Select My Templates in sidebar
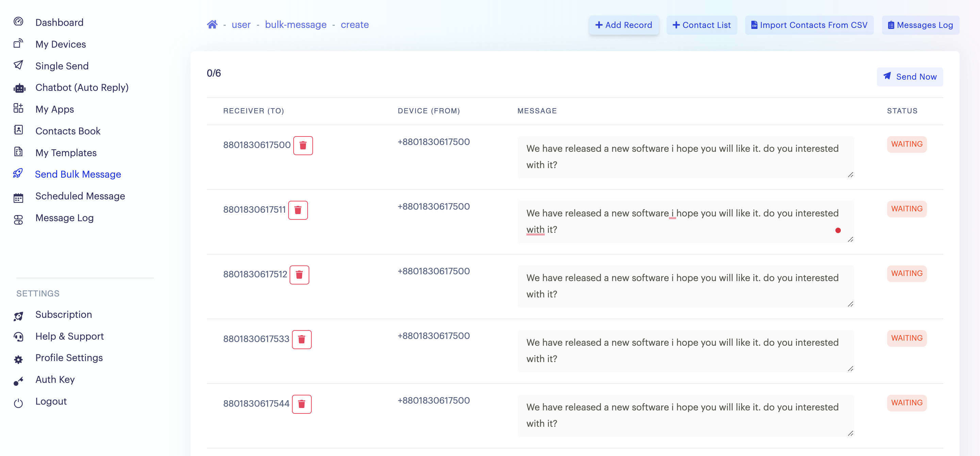This screenshot has height=456, width=980. 66,152
